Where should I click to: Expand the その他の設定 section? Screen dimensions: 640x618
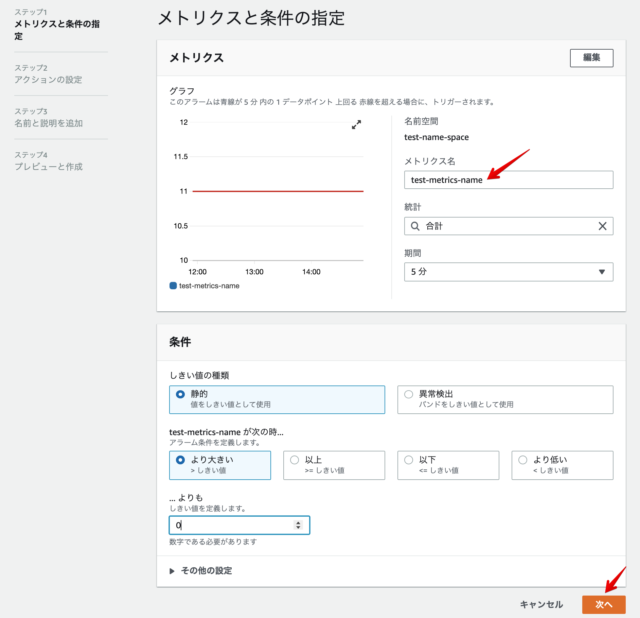[x=200, y=571]
